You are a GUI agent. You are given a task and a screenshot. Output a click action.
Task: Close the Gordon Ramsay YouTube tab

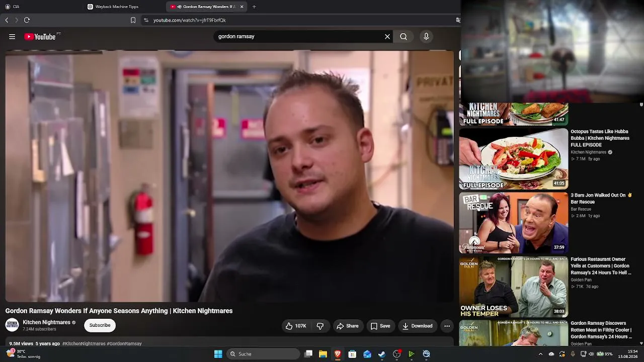tap(242, 7)
